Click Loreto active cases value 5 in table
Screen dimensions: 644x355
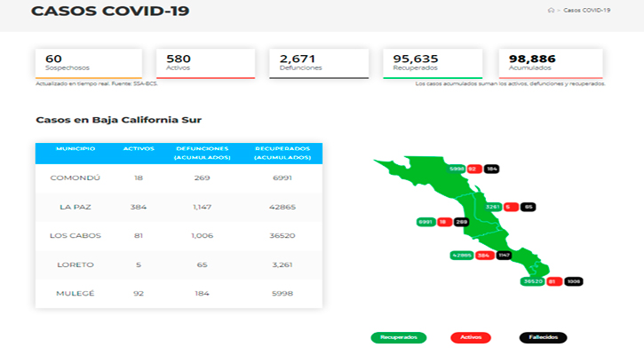click(139, 264)
